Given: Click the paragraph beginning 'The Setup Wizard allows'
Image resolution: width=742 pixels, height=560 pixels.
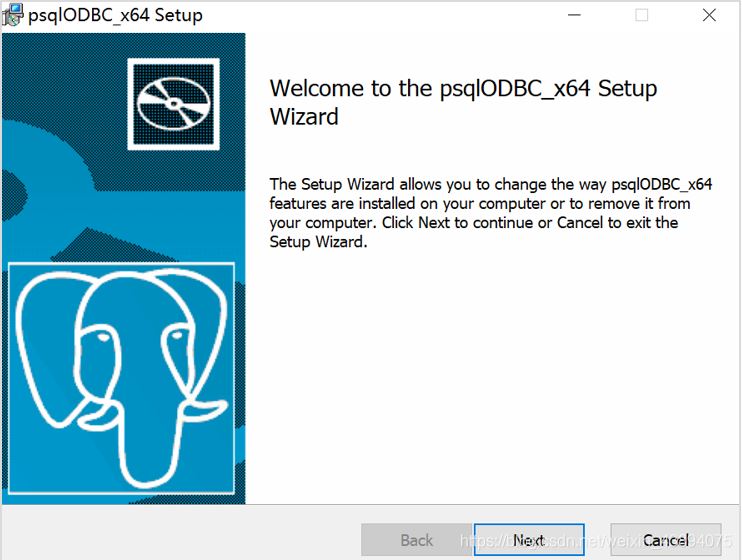Looking at the screenshot, I should coord(491,213).
